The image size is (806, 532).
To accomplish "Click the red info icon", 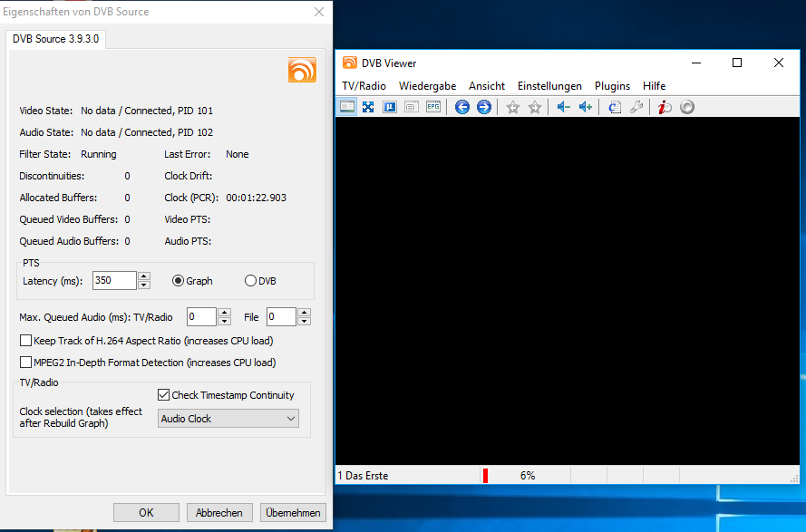I will [x=665, y=107].
